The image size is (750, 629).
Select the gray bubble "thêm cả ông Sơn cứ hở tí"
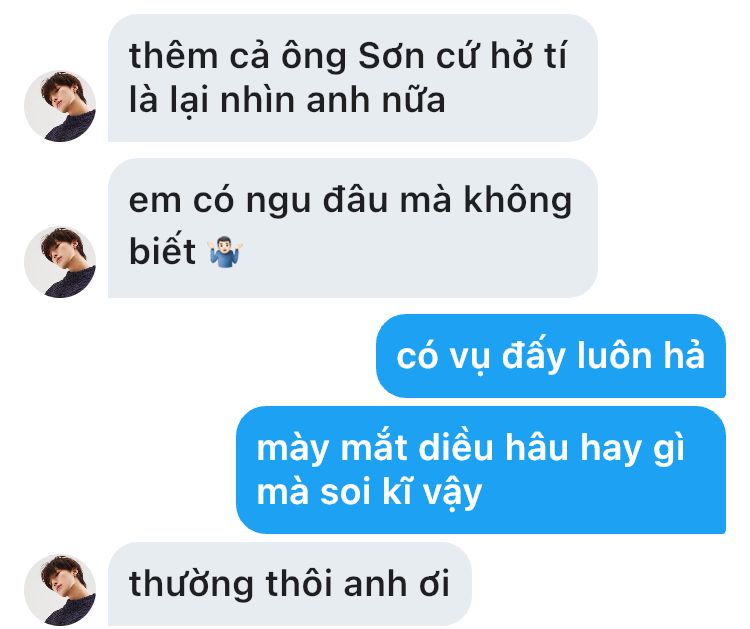(353, 78)
